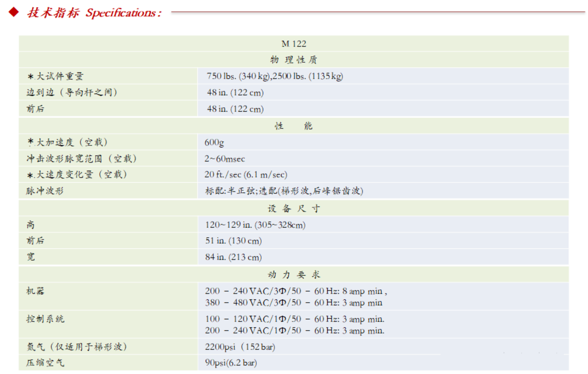Select the 120~129 in. (305~328cm) value
Screen dimensions: 588x374
(x=256, y=225)
